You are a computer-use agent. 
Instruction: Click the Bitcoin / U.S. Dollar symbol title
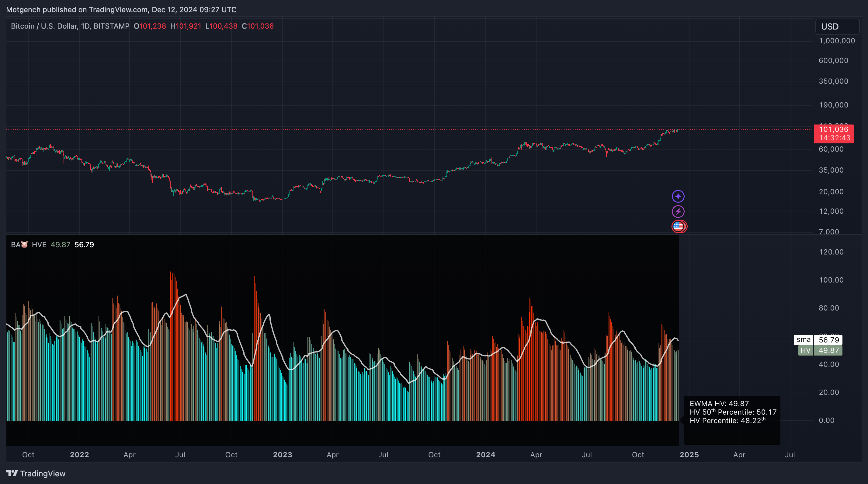tap(70, 26)
